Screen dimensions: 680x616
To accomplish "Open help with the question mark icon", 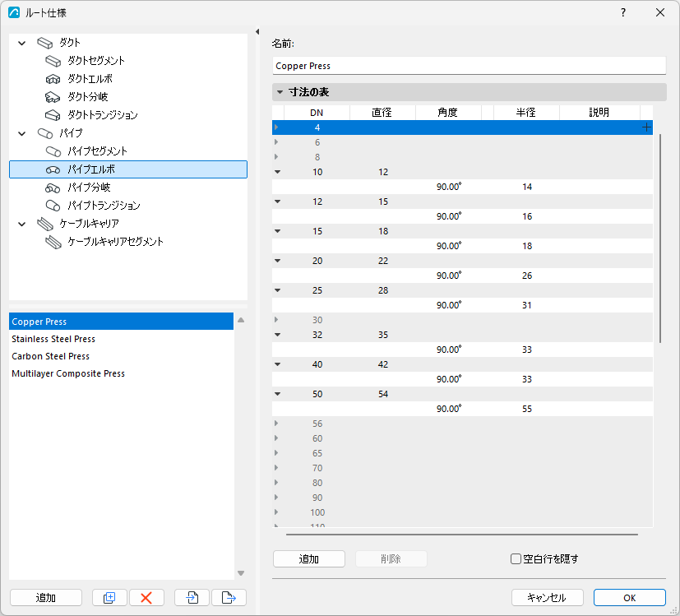I will [623, 12].
